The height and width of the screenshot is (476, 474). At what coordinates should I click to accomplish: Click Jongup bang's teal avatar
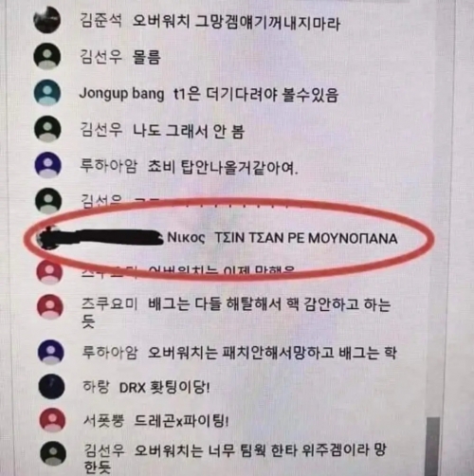pyautogui.click(x=47, y=92)
